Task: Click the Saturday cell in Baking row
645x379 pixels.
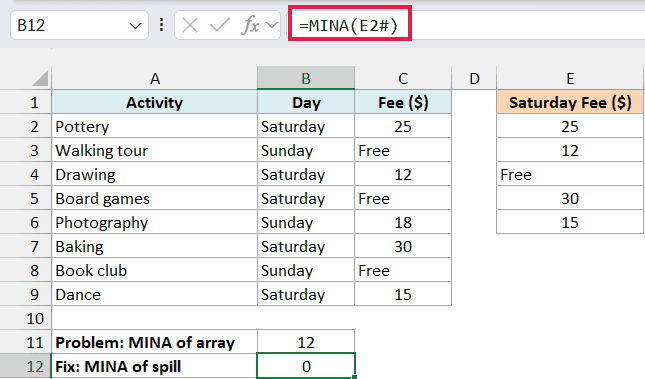Action: point(306,246)
